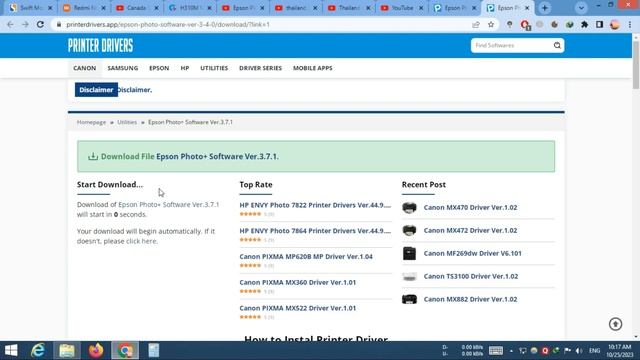The height and width of the screenshot is (360, 640).
Task: Click the red opera-like extension icon
Action: coord(525,25)
